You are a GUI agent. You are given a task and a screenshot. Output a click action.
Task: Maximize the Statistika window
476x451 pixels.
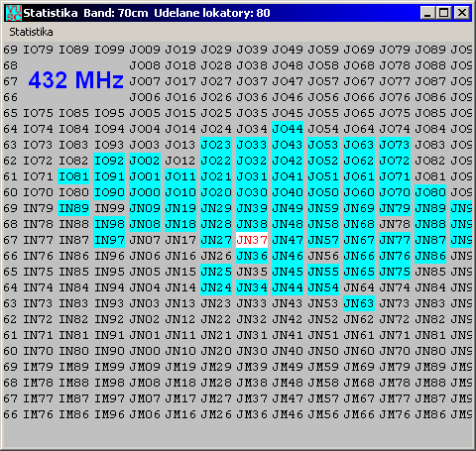(x=443, y=13)
